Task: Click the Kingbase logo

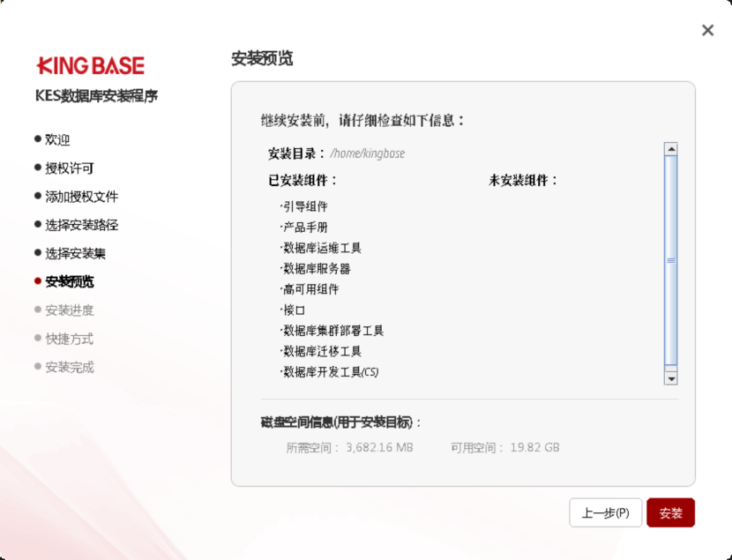Action: tap(90, 66)
